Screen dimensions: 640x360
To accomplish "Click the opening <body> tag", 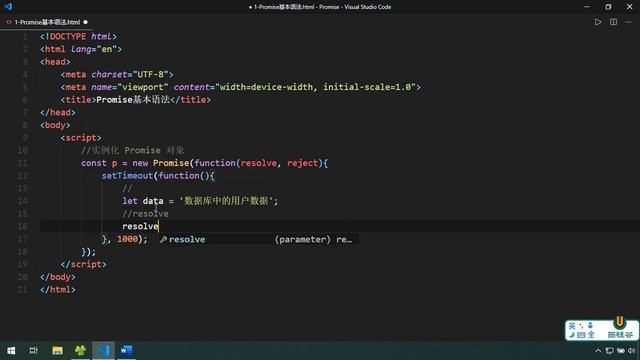I will (55, 125).
